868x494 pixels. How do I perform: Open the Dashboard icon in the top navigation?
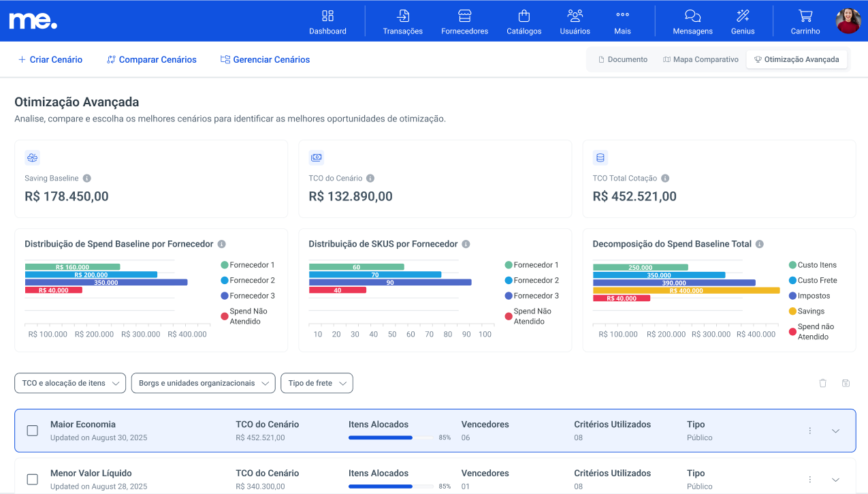(x=327, y=16)
